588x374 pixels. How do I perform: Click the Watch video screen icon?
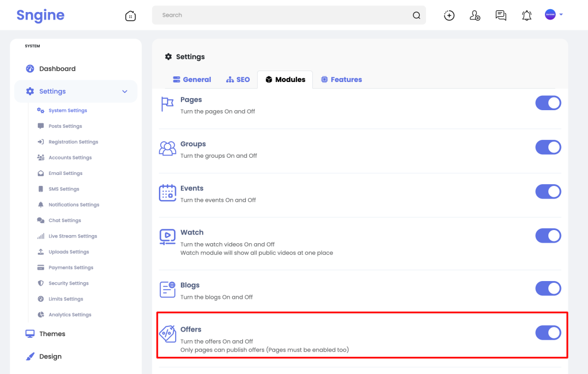point(167,237)
